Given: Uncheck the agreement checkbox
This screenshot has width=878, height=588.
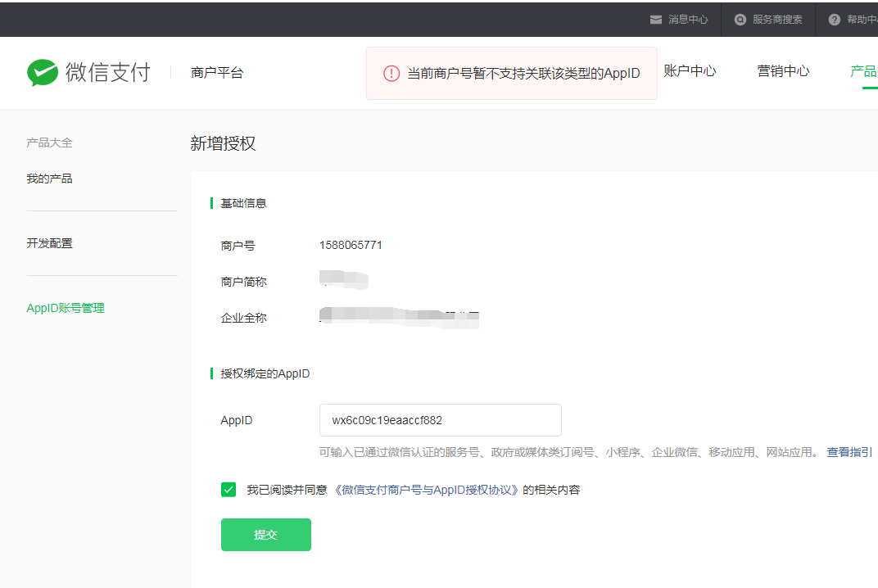Looking at the screenshot, I should tap(229, 490).
